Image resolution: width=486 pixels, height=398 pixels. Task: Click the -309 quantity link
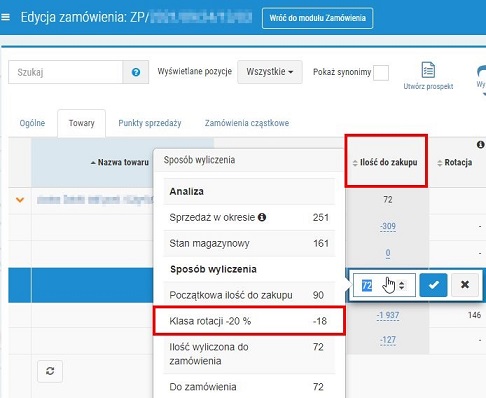(388, 227)
